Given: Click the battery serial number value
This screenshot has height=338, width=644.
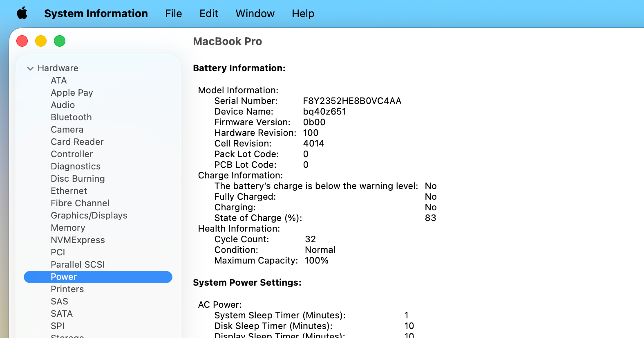Looking at the screenshot, I should click(x=352, y=101).
